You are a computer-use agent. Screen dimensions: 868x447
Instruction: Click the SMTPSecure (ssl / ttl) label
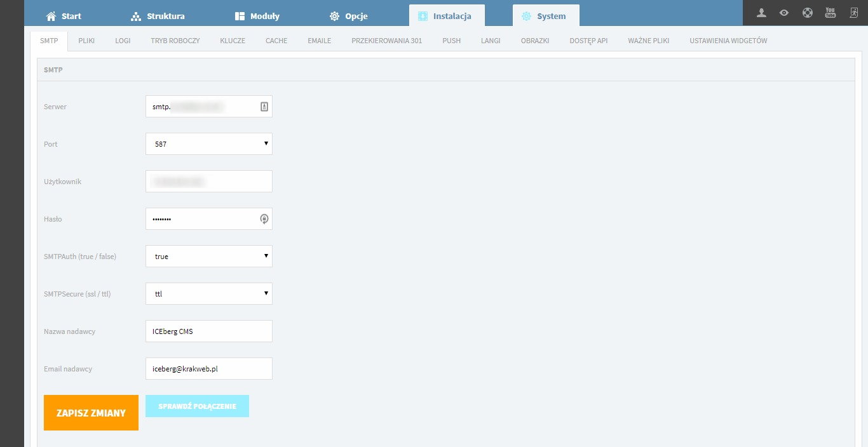click(78, 294)
